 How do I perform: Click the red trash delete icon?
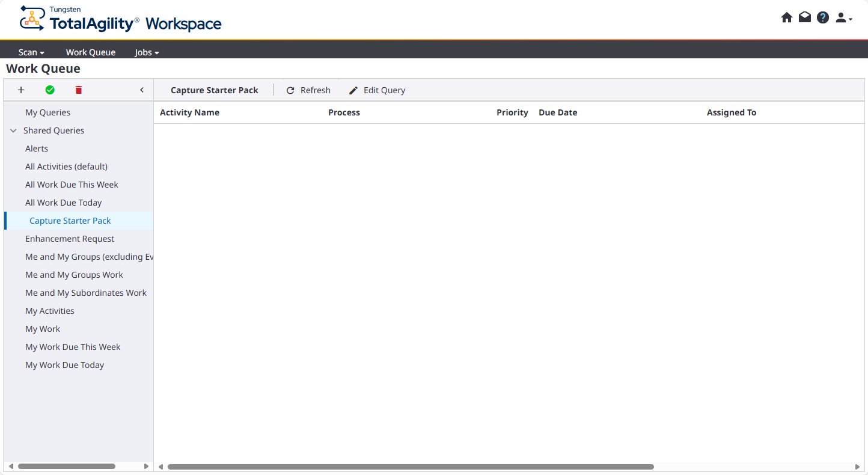[79, 90]
